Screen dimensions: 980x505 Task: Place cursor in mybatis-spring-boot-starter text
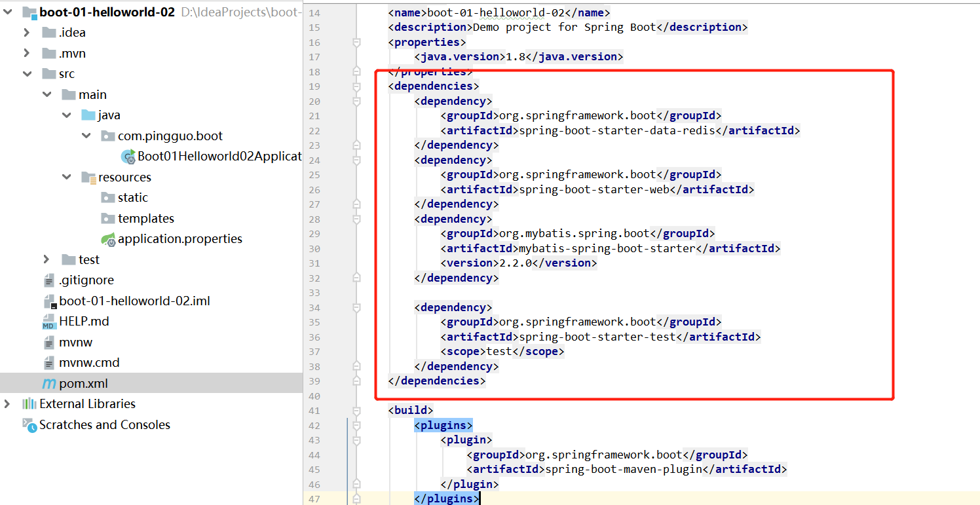(x=607, y=248)
